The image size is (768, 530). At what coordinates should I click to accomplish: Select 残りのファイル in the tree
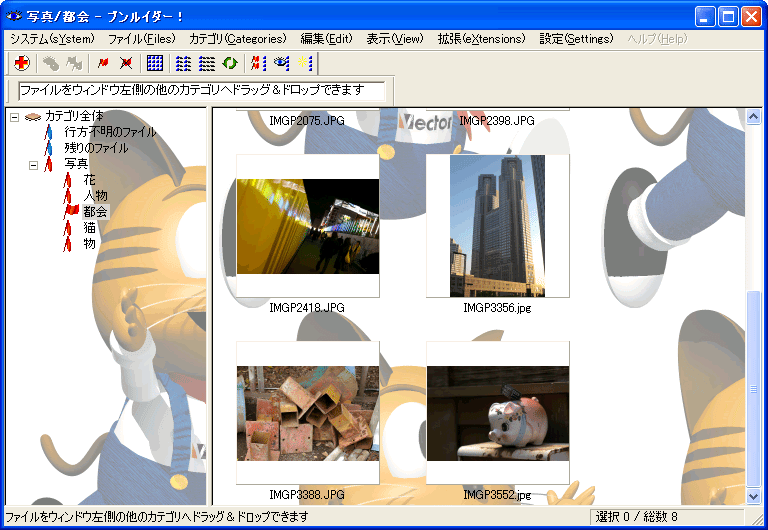[96, 148]
